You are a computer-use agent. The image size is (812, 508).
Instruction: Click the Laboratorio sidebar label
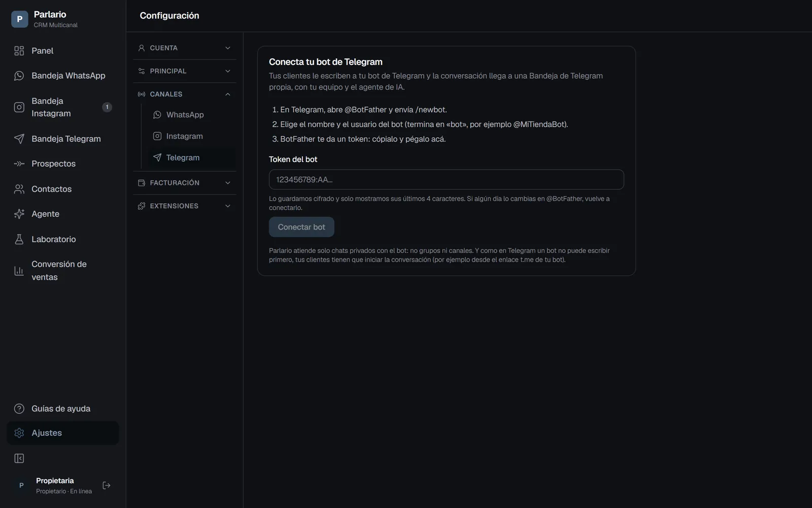[53, 239]
